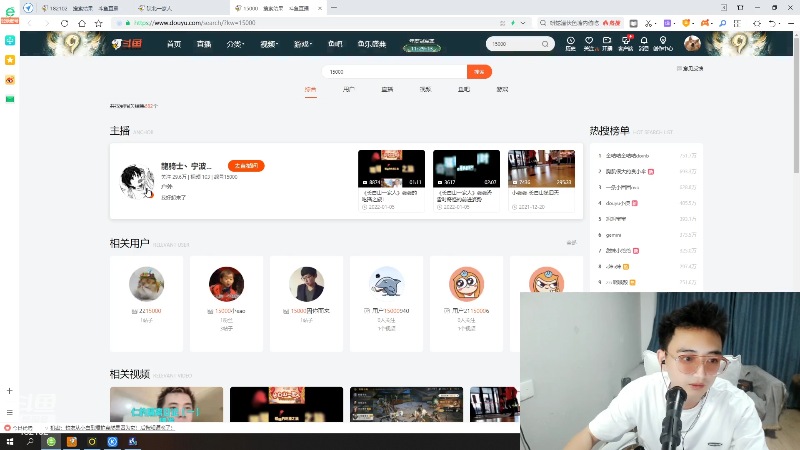The image size is (800, 450).
Task: Open the first related video thumbnail with man
Action: click(166, 404)
